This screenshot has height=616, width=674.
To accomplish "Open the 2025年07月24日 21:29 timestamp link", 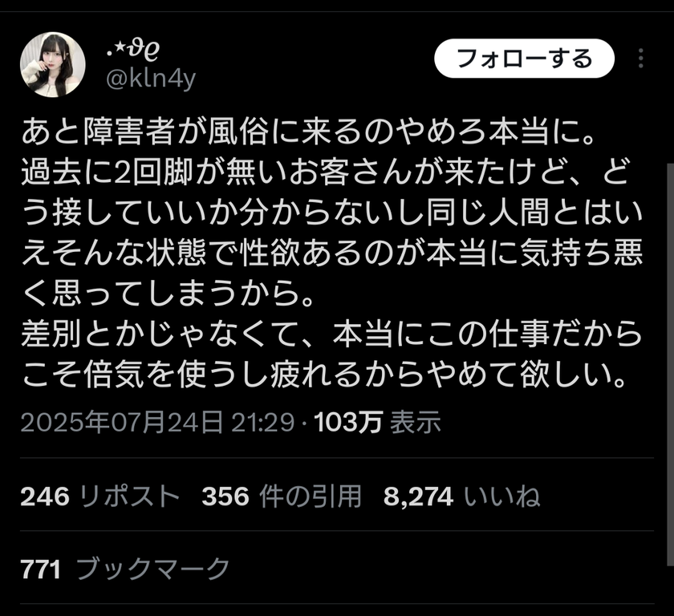I will point(157,422).
